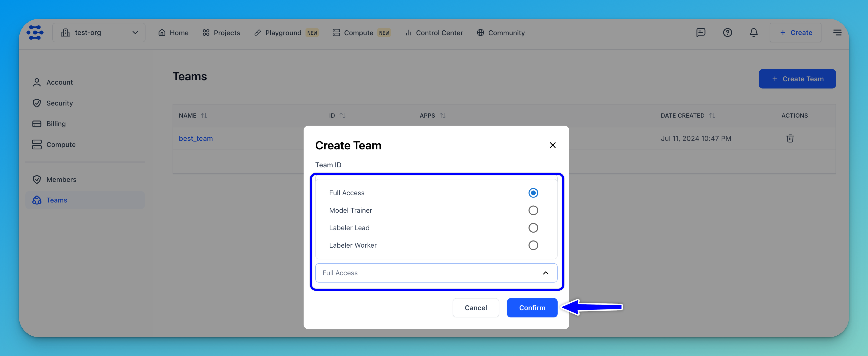The width and height of the screenshot is (868, 356).
Task: Open the feedback chat icon
Action: pyautogui.click(x=701, y=32)
